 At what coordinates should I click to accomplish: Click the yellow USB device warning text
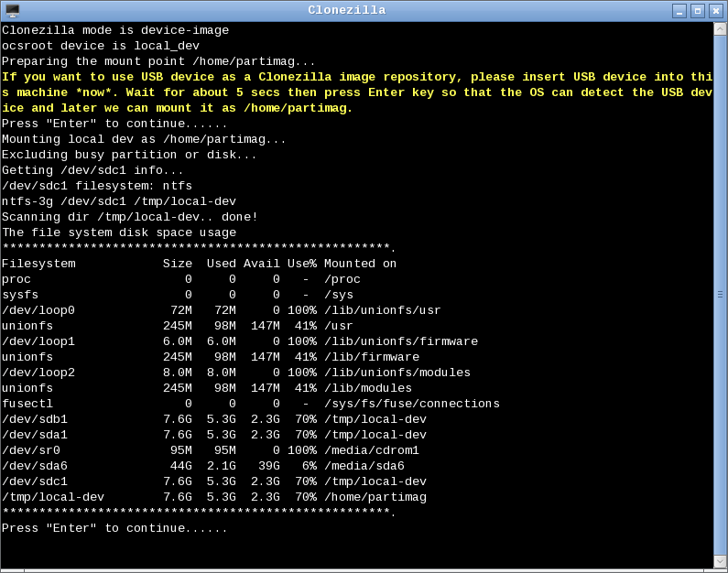[x=357, y=92]
